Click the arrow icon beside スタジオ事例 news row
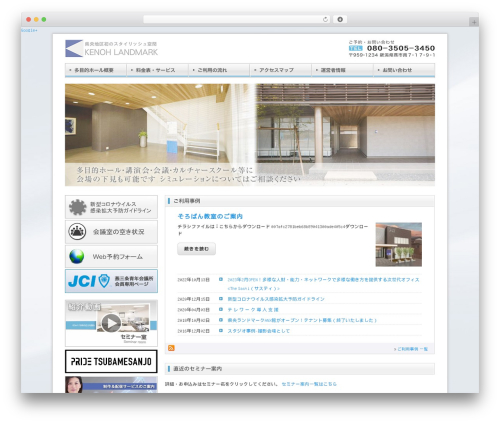Image resolution: width=500 pixels, height=423 pixels. pos(221,331)
